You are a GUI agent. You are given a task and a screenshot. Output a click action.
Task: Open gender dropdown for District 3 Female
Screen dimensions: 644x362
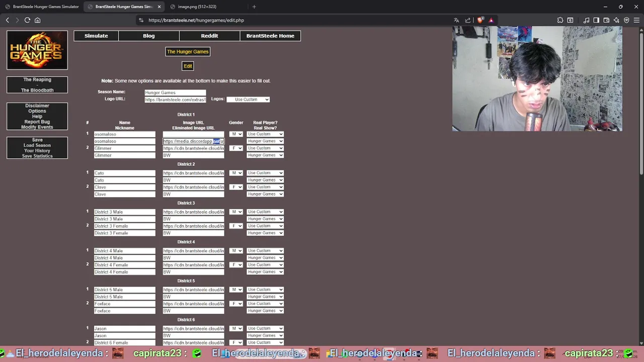pyautogui.click(x=236, y=226)
